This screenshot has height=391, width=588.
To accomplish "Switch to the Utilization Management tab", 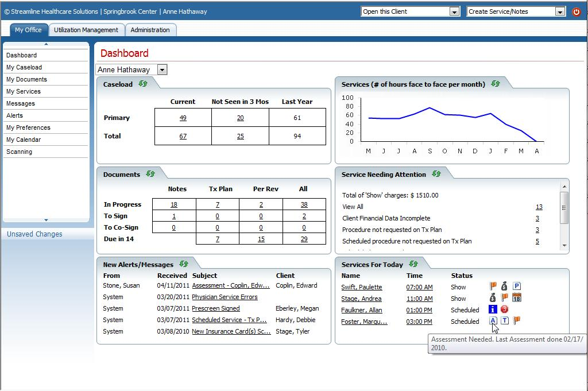I will click(86, 30).
